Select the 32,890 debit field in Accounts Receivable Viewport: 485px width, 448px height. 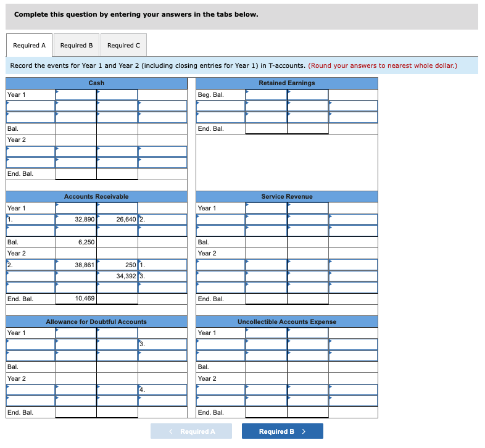[x=76, y=219]
